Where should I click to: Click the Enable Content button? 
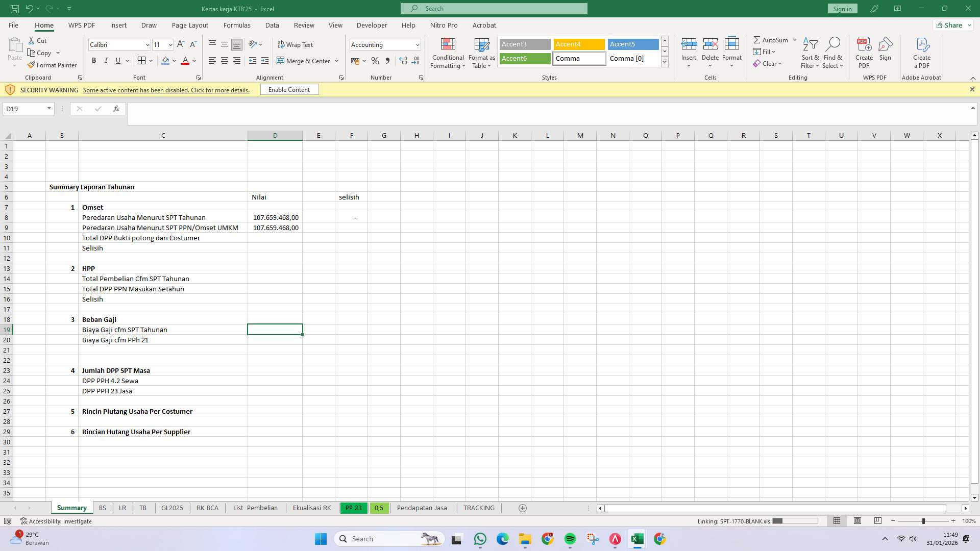(289, 89)
